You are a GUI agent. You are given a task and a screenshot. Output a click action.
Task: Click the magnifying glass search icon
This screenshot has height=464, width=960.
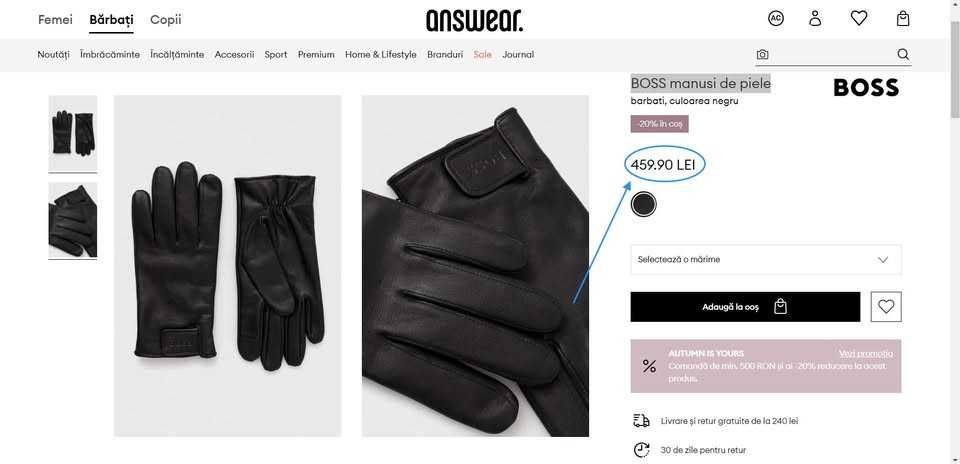tap(903, 54)
